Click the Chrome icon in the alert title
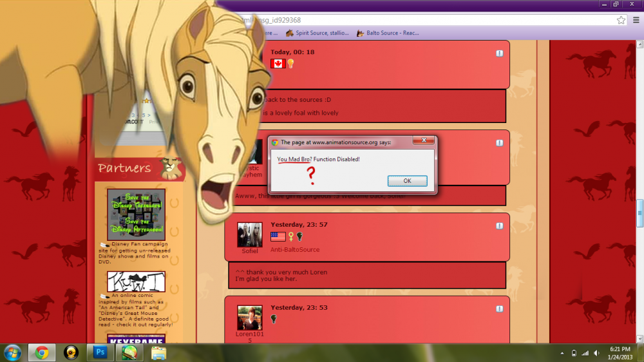The height and width of the screenshot is (362, 644). pos(275,142)
